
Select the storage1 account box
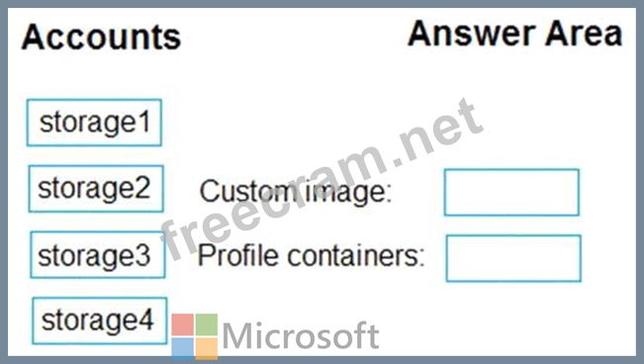pos(94,123)
